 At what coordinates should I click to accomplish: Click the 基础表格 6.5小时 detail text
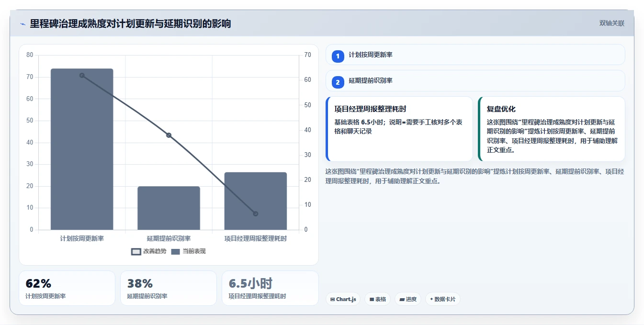[399, 126]
